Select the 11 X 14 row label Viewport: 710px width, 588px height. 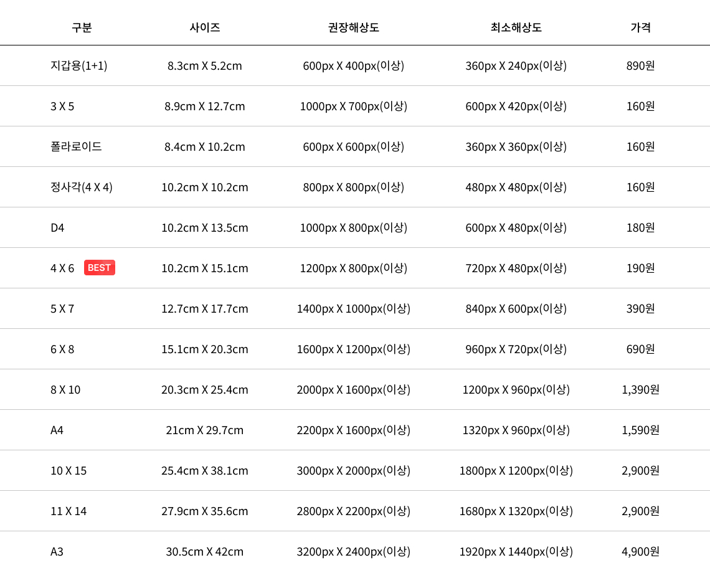coord(69,511)
